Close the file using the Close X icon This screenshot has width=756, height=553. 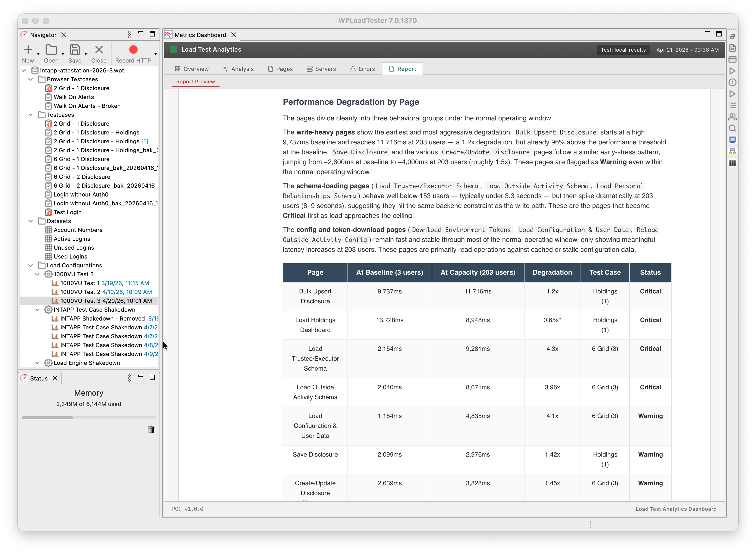coord(99,50)
